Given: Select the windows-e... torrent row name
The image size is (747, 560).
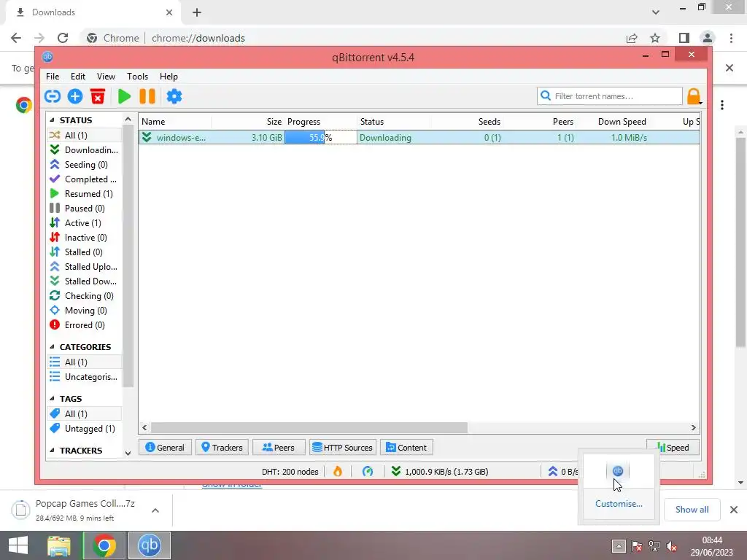Looking at the screenshot, I should click(x=181, y=138).
